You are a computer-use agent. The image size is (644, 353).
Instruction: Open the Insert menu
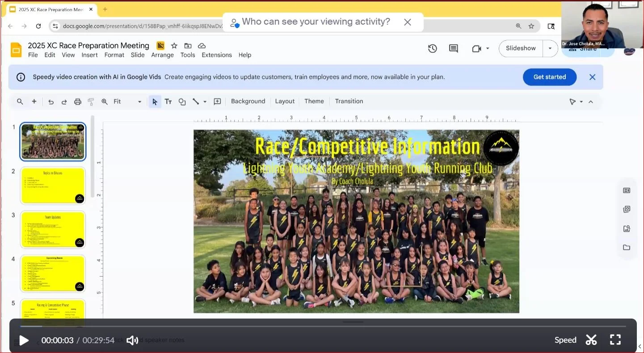pos(89,55)
